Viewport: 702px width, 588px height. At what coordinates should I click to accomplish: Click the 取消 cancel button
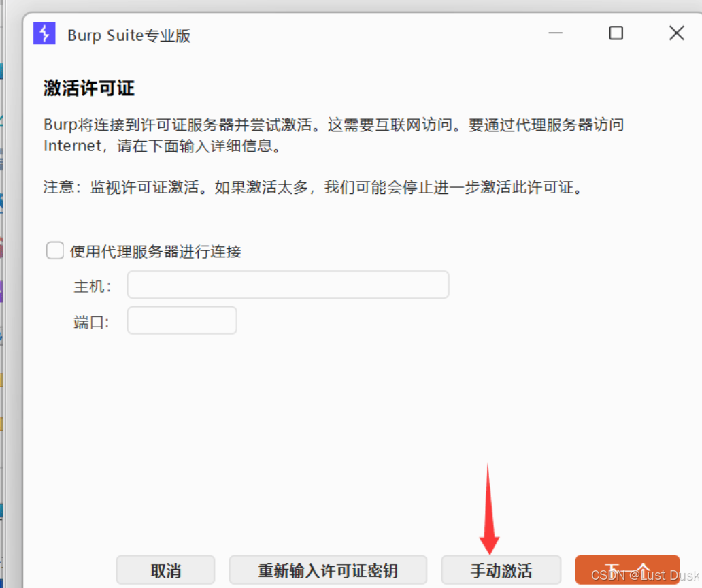click(x=166, y=570)
